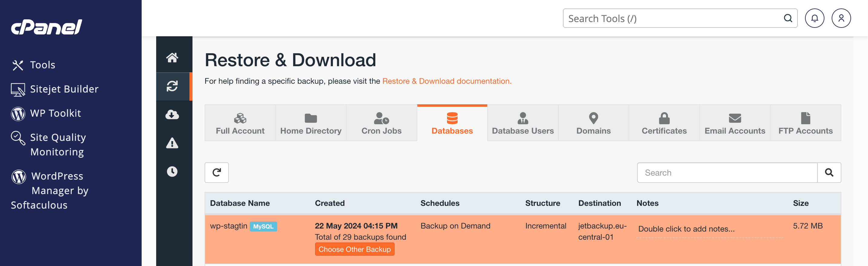
Task: Click the Search Tools input field
Action: [x=674, y=18]
